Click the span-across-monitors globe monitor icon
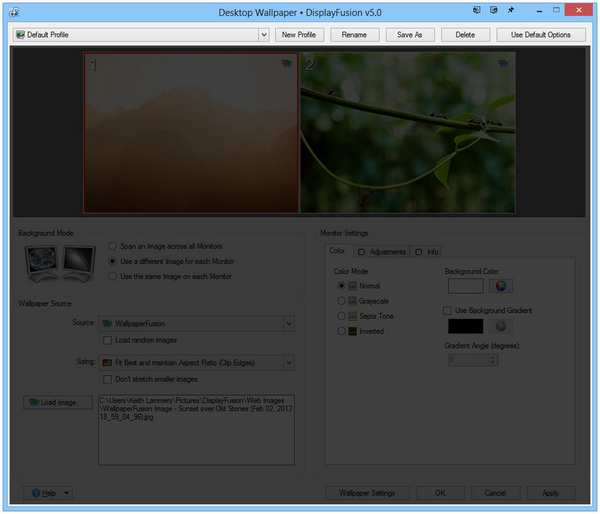The image size is (600, 514). (x=42, y=261)
